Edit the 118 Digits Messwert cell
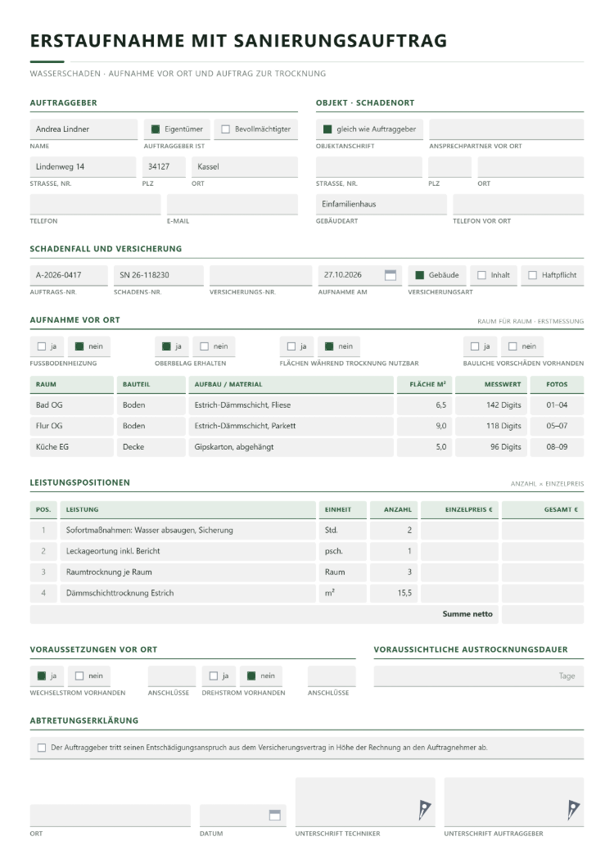 pyautogui.click(x=491, y=427)
